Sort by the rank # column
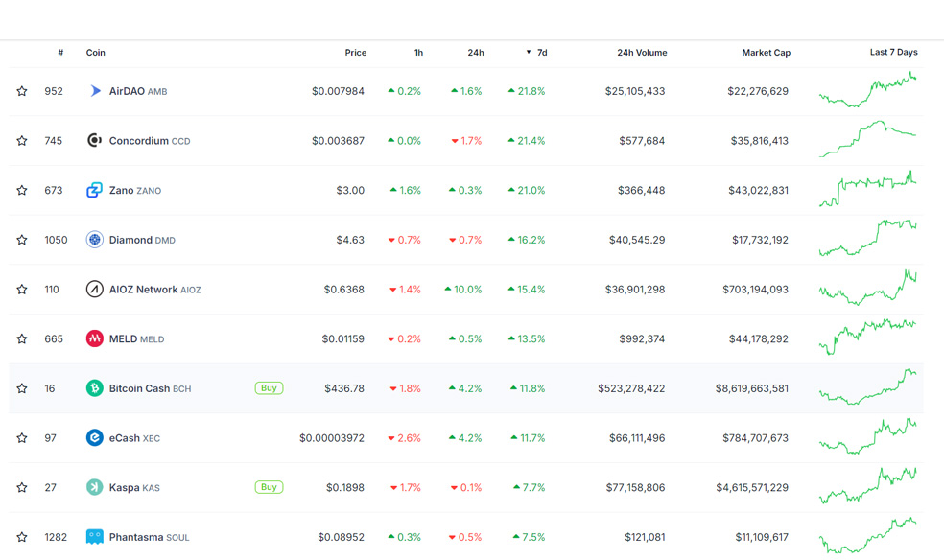 pos(60,53)
